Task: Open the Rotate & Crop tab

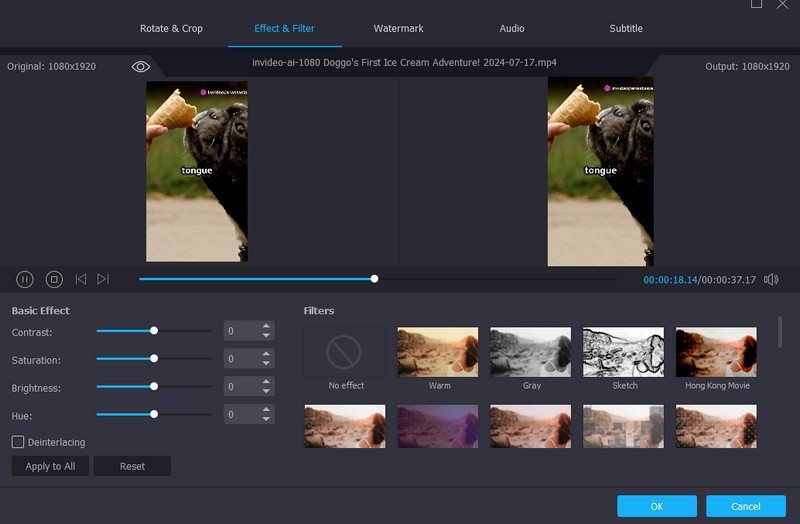Action: [x=171, y=29]
